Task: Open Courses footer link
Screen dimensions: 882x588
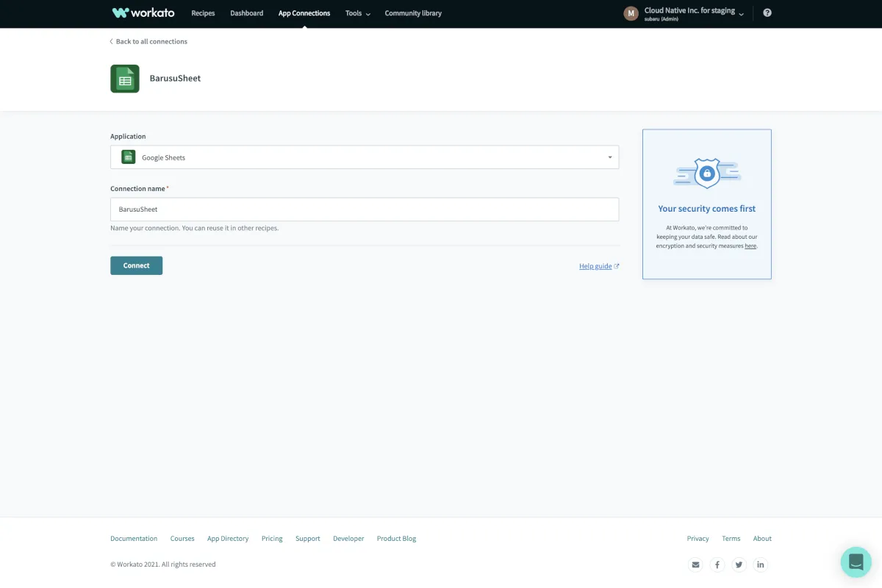Action: click(x=182, y=539)
